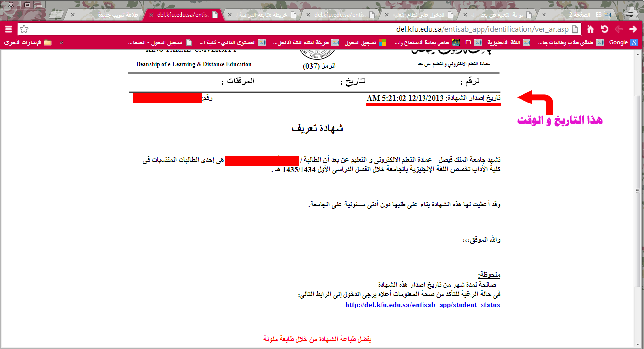Click the Deanship of e-Learning & Distance Education text
The image size is (644, 349).
tap(194, 64)
